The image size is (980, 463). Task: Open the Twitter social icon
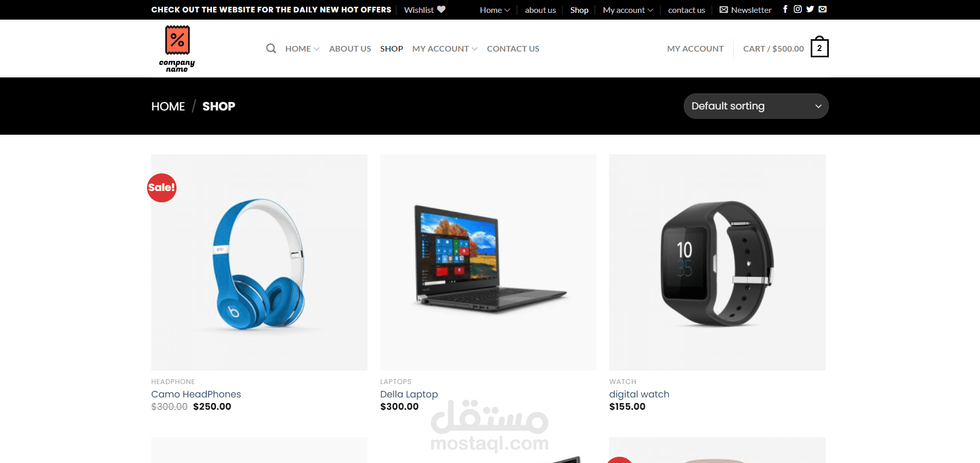click(810, 9)
